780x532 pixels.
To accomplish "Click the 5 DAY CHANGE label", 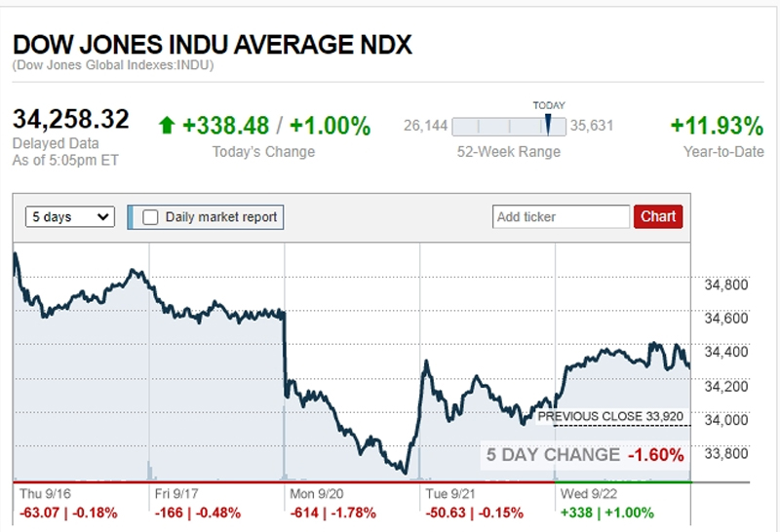I will click(x=553, y=454).
